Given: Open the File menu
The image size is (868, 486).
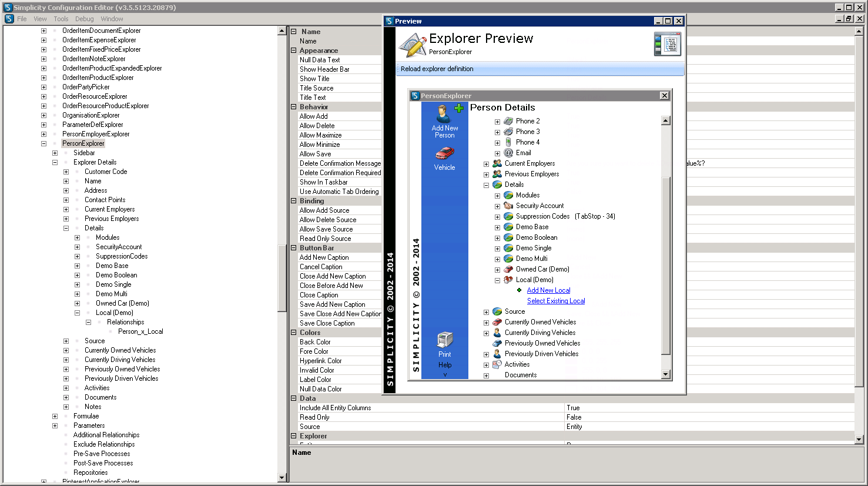Looking at the screenshot, I should click(22, 19).
